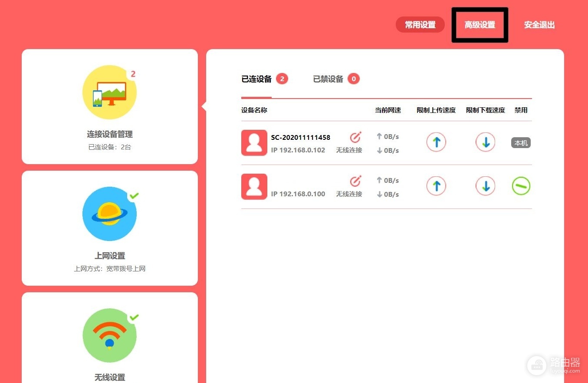Image resolution: width=588 pixels, height=383 pixels.
Task: Limit download speed for 192.168.0.102
Action: (x=485, y=142)
